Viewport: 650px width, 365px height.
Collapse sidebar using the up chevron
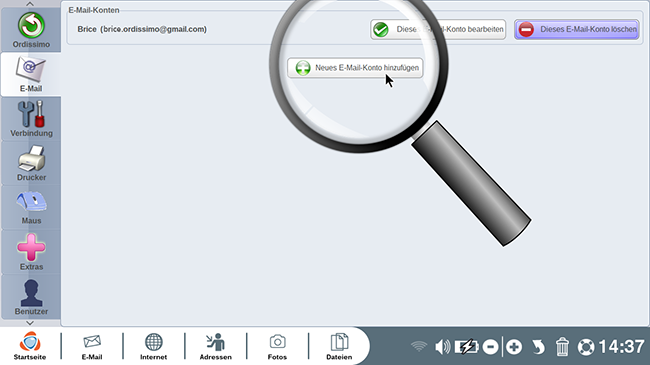pos(30,4)
